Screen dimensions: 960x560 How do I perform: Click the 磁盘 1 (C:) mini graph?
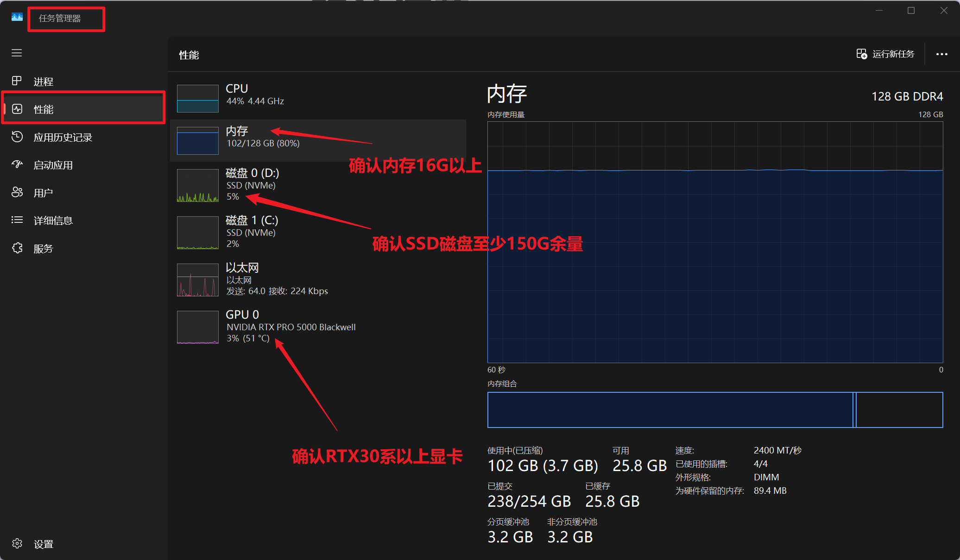tap(198, 233)
